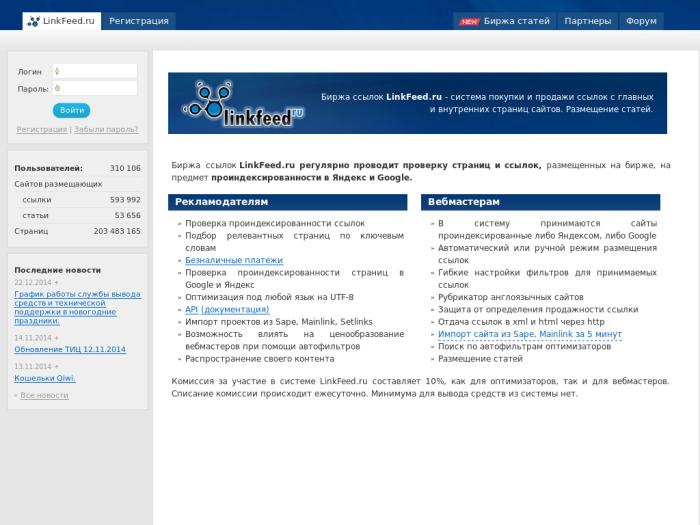The height and width of the screenshot is (525, 700).
Task: Click the news date 13.11.2014
Action: coord(33,366)
